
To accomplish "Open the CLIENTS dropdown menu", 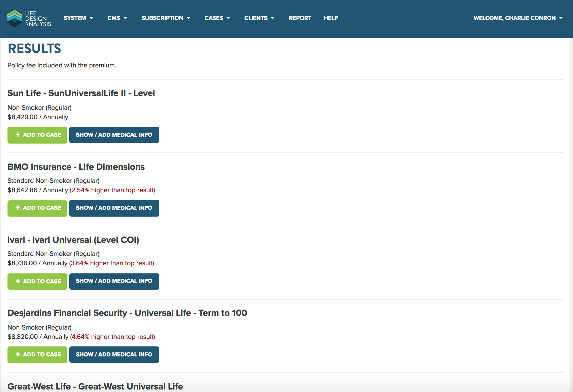I will point(259,18).
